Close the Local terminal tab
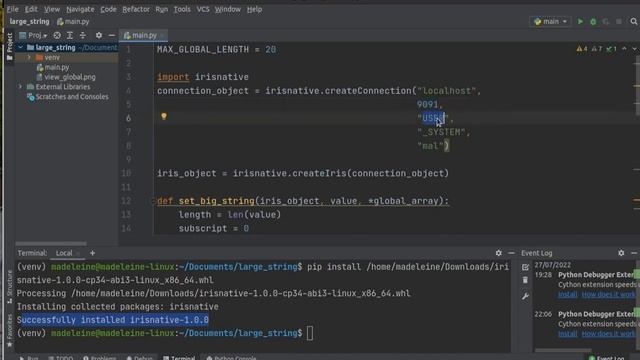Screen dimensions: 640x360 point(78,253)
